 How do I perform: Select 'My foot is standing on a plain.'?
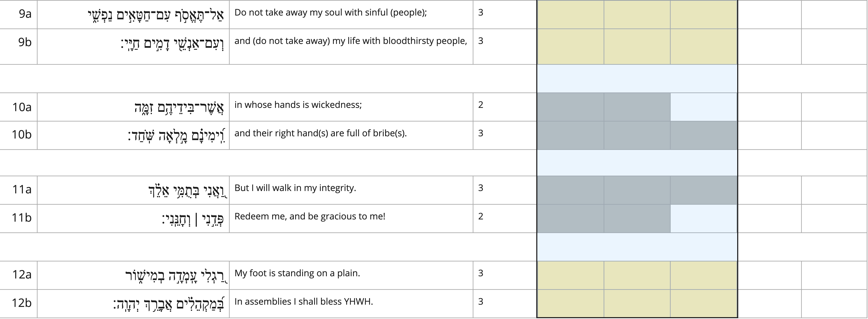297,273
